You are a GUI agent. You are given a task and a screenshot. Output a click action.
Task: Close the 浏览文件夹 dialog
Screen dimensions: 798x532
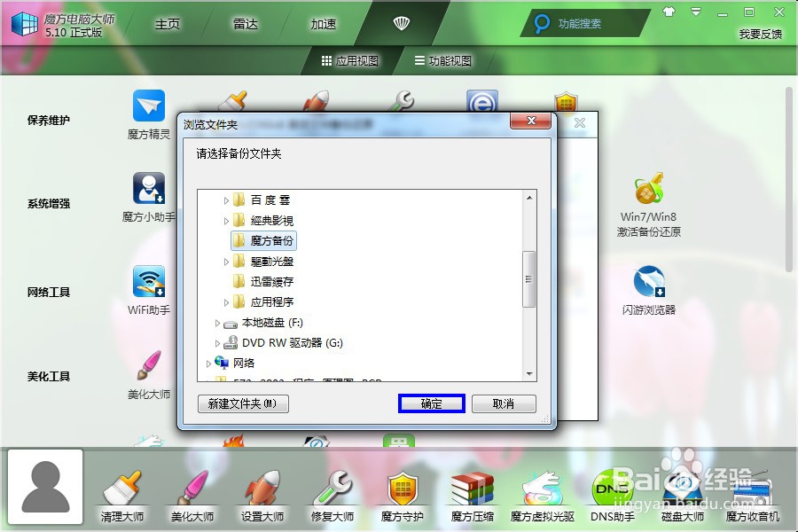(531, 121)
